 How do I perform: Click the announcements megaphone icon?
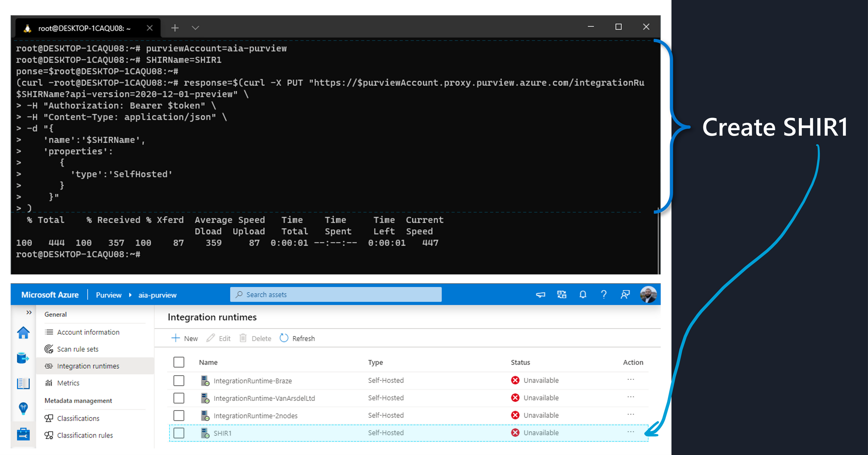(x=540, y=294)
